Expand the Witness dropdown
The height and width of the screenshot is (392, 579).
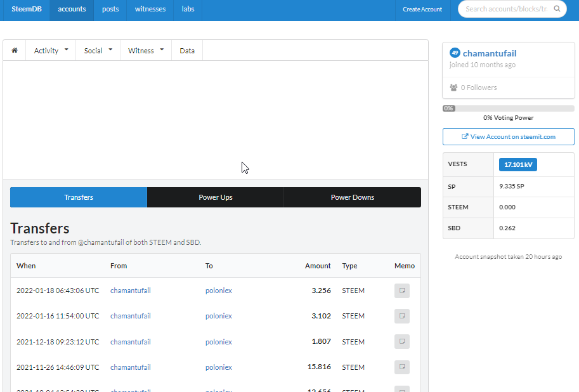146,51
